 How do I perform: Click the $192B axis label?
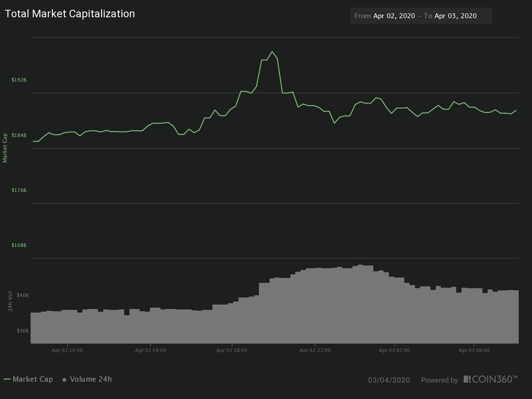[20, 80]
